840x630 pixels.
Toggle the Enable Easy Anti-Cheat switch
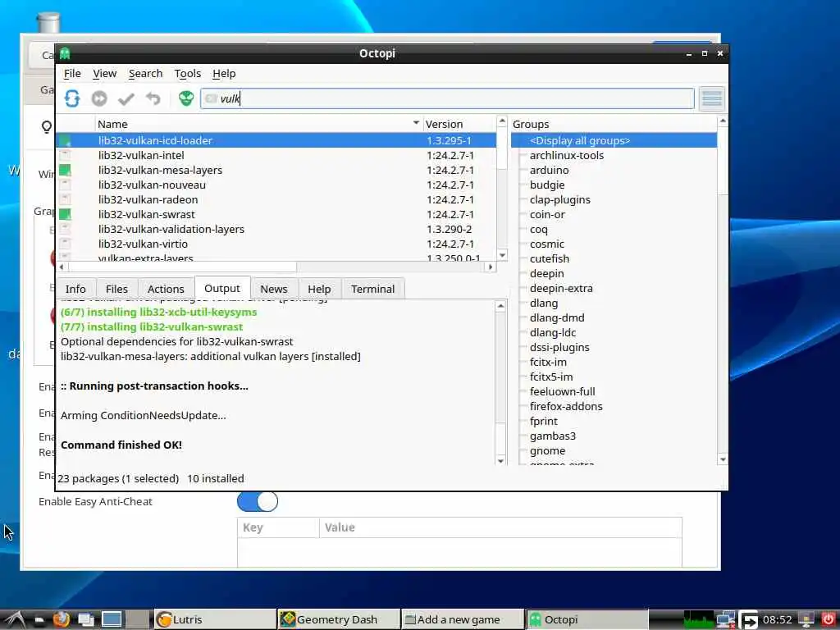(x=258, y=502)
